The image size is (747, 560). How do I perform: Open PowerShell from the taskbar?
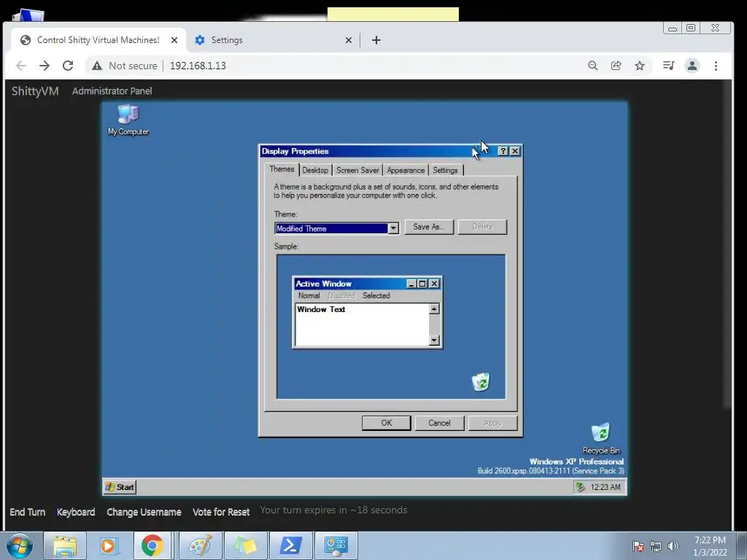(291, 545)
